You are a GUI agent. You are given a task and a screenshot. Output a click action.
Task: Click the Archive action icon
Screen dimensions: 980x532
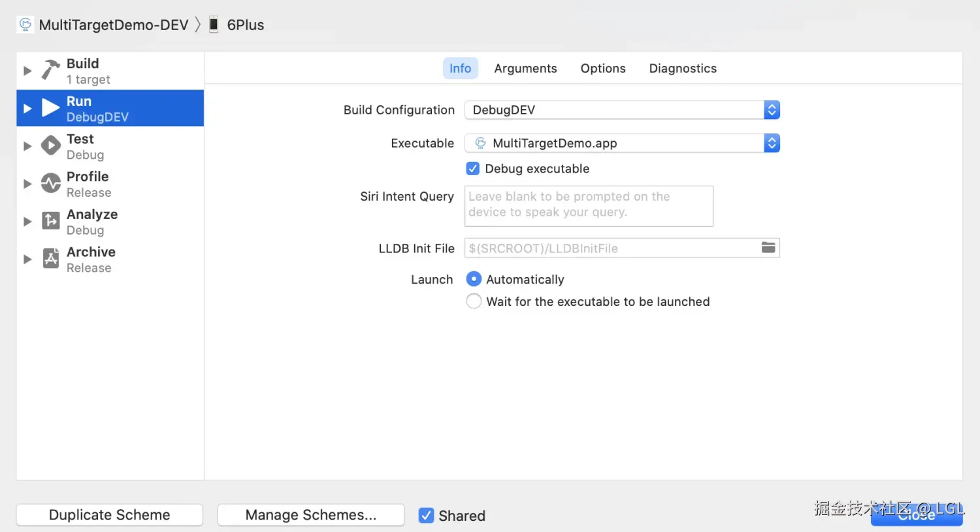(51, 258)
